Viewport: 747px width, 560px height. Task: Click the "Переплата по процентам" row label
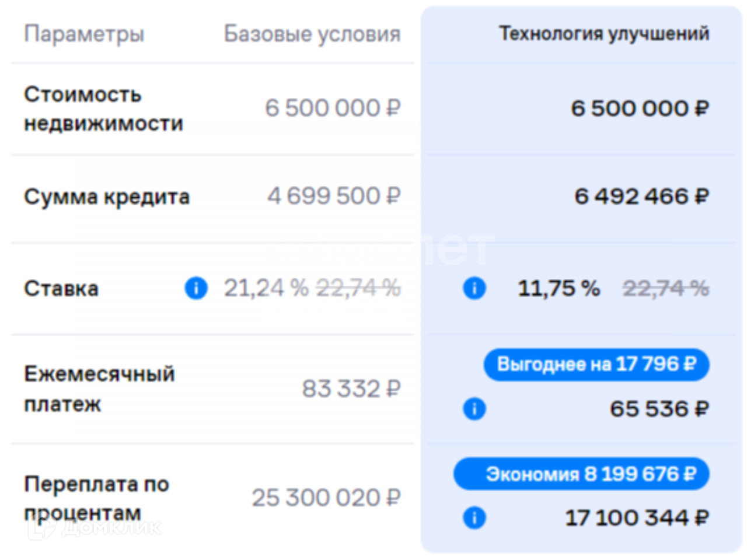96,498
